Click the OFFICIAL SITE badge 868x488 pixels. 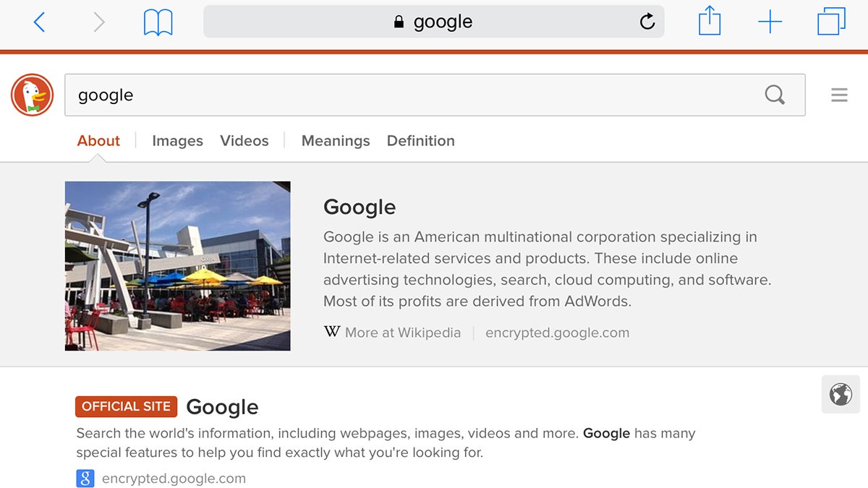(x=126, y=406)
